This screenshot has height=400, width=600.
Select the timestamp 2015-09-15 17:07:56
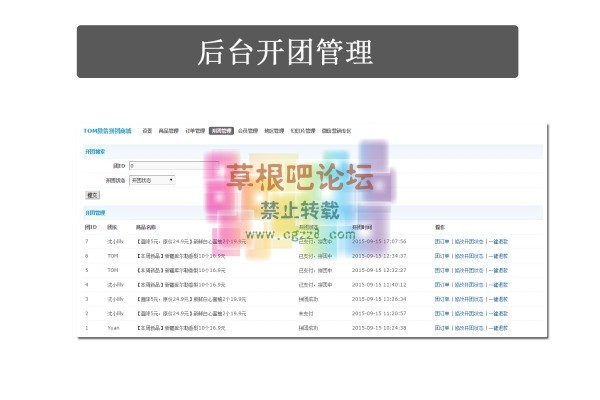tap(379, 242)
